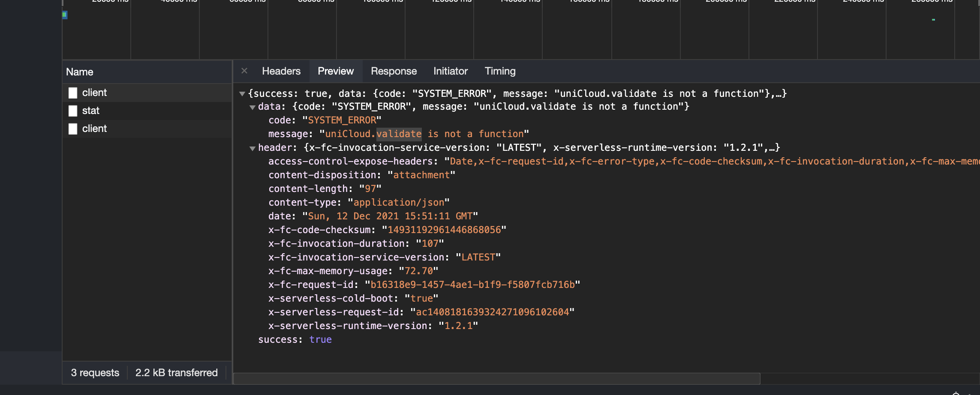Switch to the Response tab
980x395 pixels.
[394, 71]
